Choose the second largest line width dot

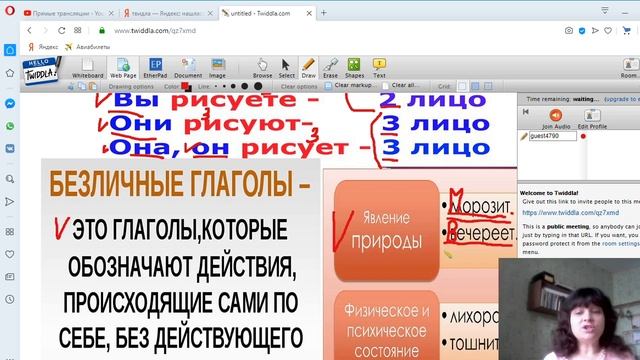tap(244, 86)
